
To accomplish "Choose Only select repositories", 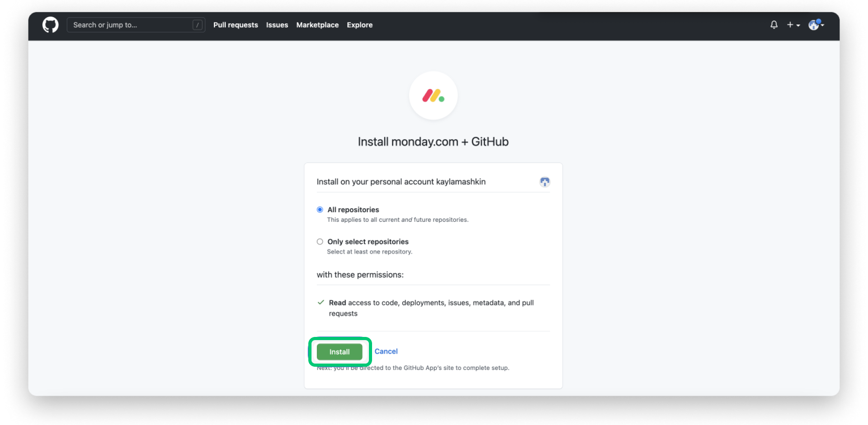I will [320, 242].
